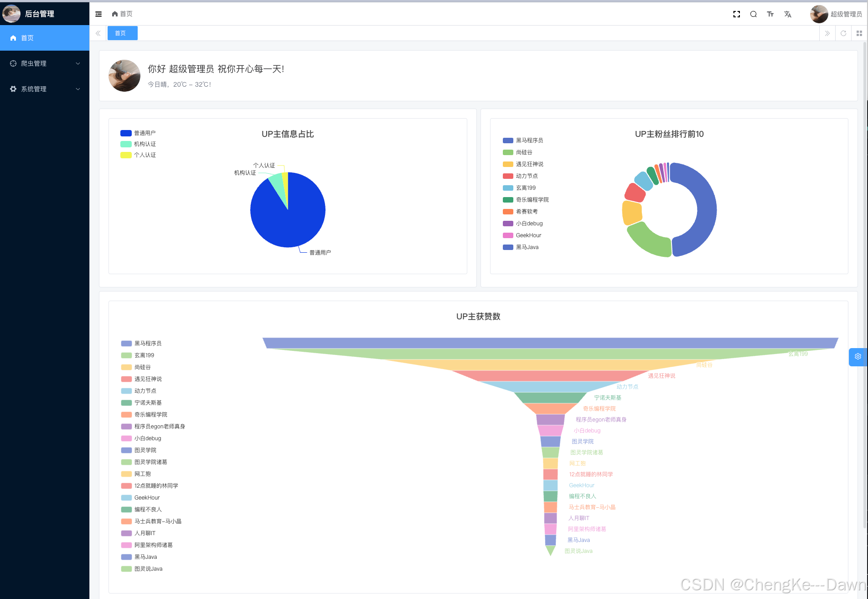Image resolution: width=868 pixels, height=599 pixels.
Task: Refresh the current tab page
Action: coord(843,33)
